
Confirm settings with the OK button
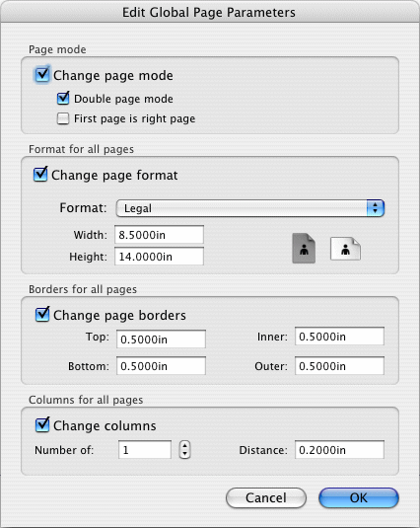(x=359, y=497)
